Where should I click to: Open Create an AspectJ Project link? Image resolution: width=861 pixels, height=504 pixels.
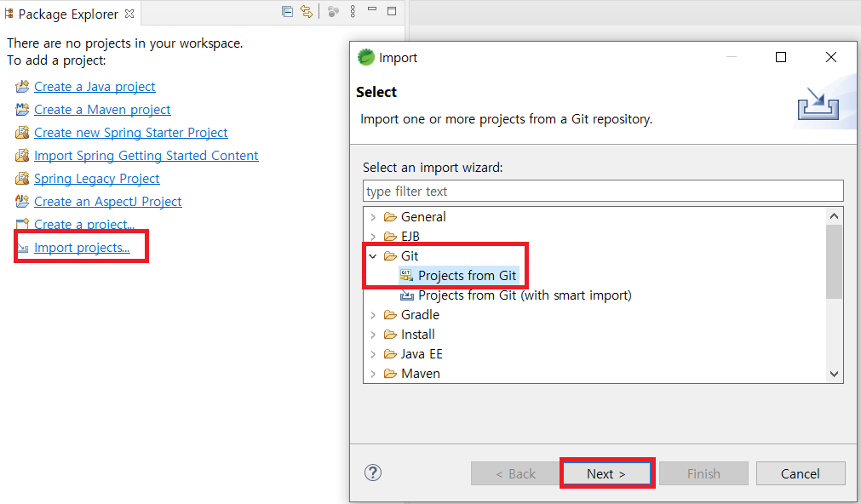pos(107,202)
